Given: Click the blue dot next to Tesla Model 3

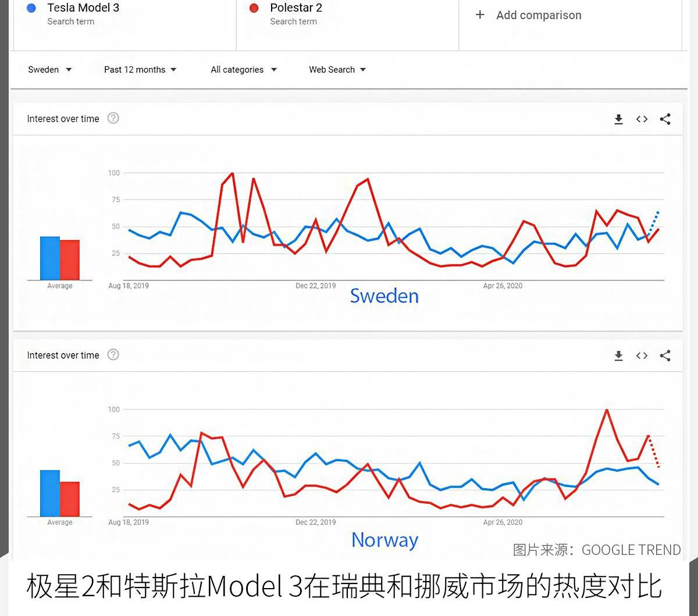Looking at the screenshot, I should pyautogui.click(x=31, y=8).
